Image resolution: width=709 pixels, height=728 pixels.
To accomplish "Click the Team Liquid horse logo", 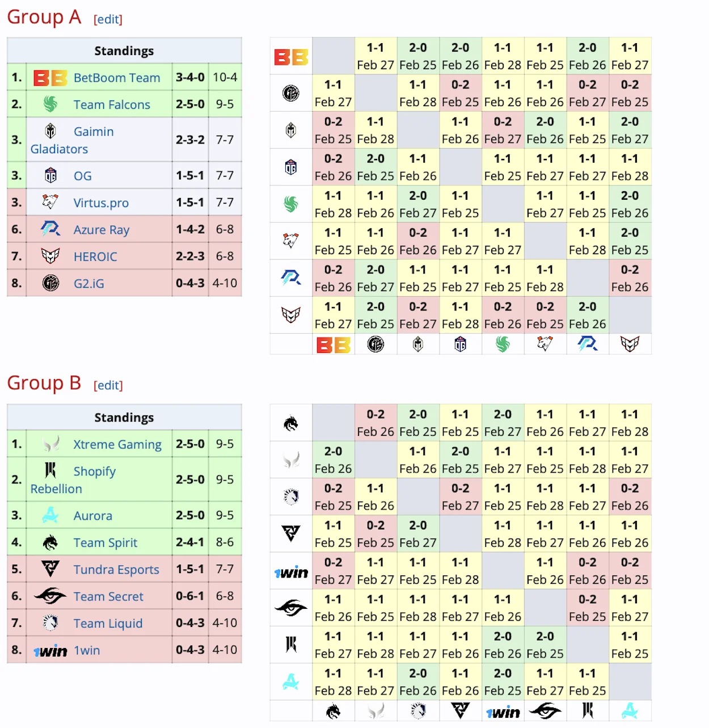I will 50,622.
